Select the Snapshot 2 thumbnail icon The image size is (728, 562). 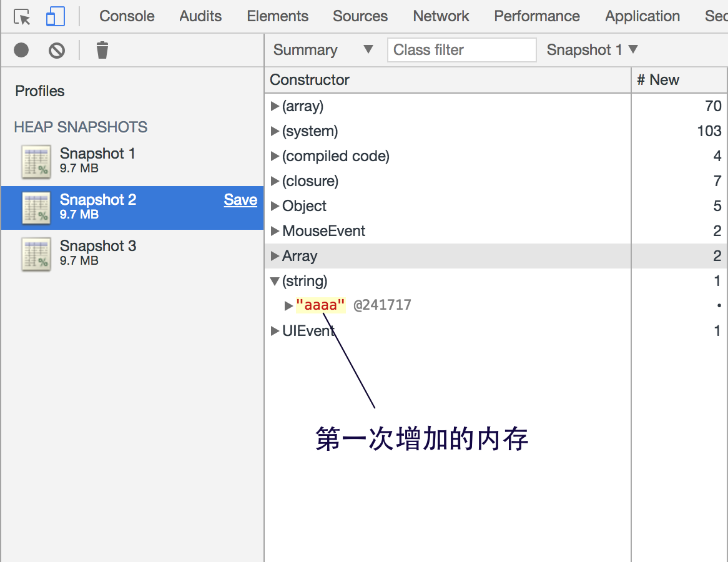(36, 208)
